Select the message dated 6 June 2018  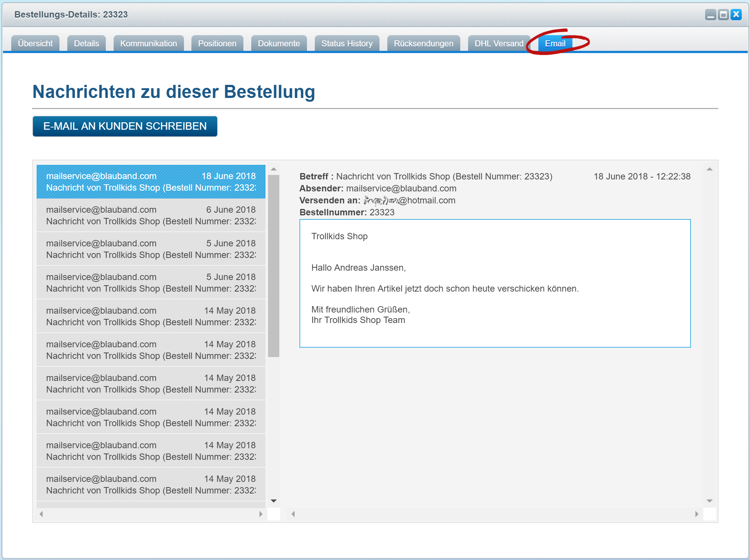click(151, 215)
